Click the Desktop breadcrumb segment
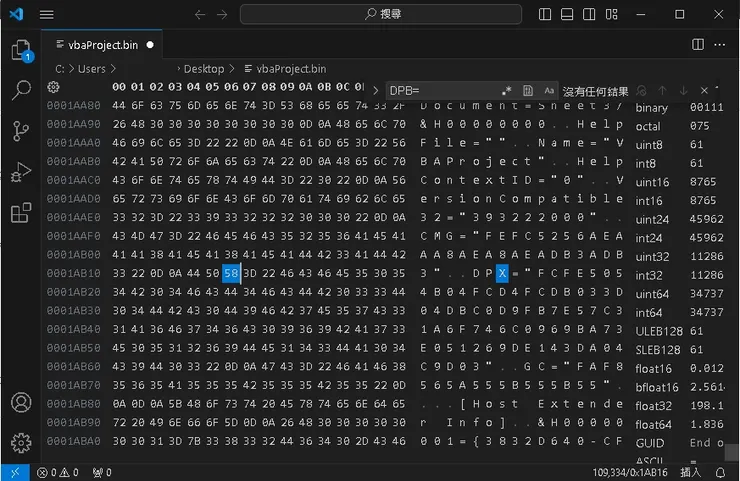The width and height of the screenshot is (740, 481). pyautogui.click(x=204, y=69)
